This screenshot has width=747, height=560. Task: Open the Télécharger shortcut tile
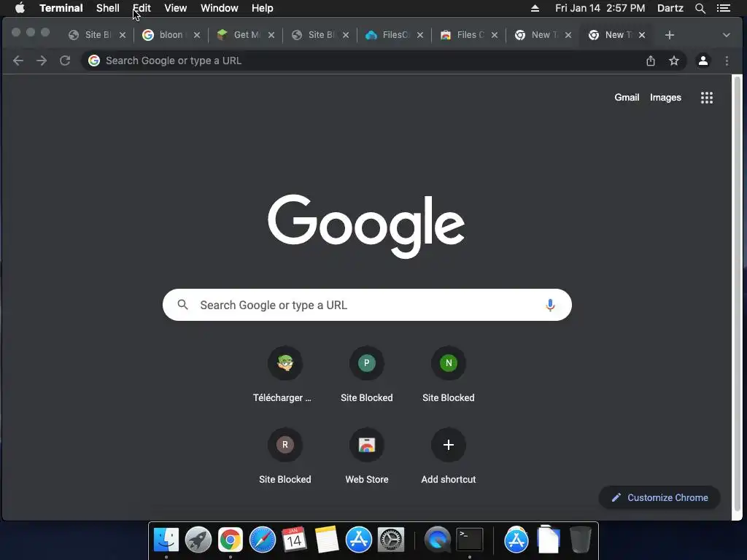click(285, 376)
